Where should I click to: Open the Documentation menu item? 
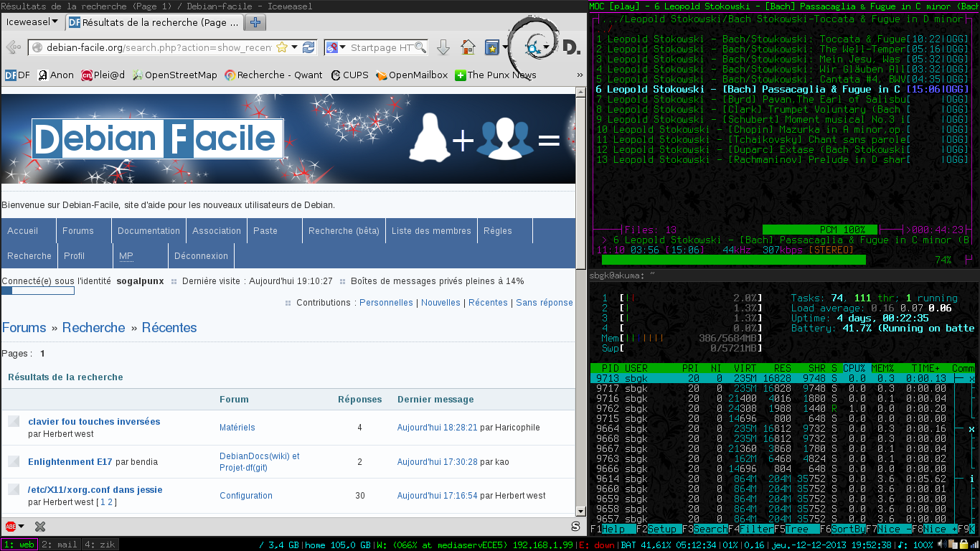149,231
